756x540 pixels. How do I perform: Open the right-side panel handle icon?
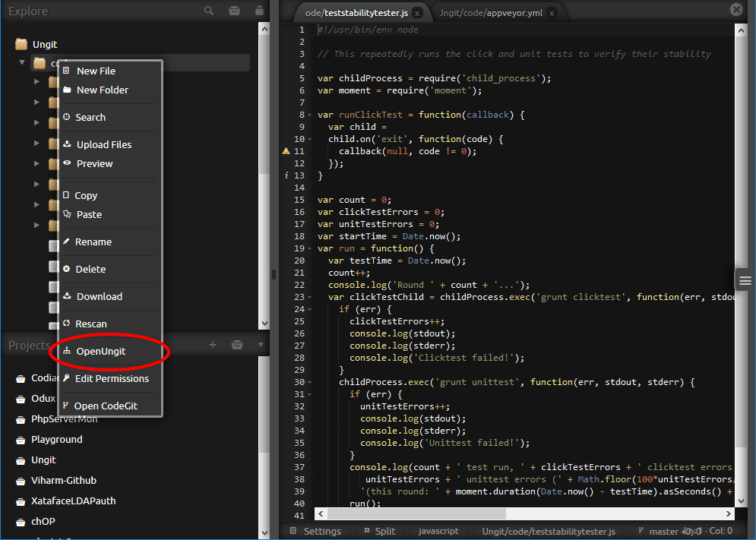[744, 279]
